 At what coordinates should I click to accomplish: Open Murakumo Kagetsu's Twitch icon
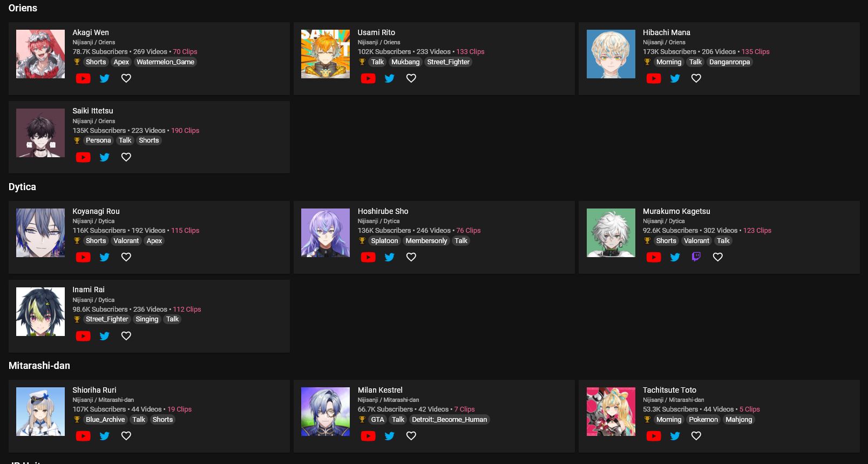click(x=696, y=257)
